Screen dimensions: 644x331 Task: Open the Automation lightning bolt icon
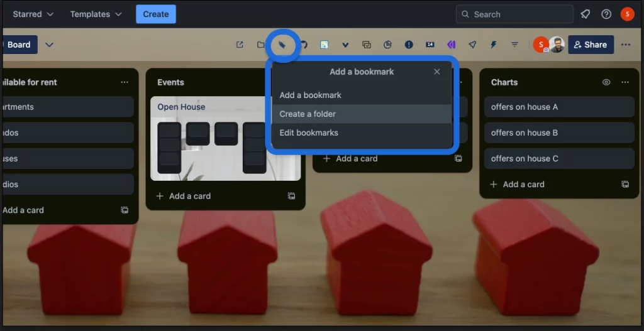[x=494, y=45]
